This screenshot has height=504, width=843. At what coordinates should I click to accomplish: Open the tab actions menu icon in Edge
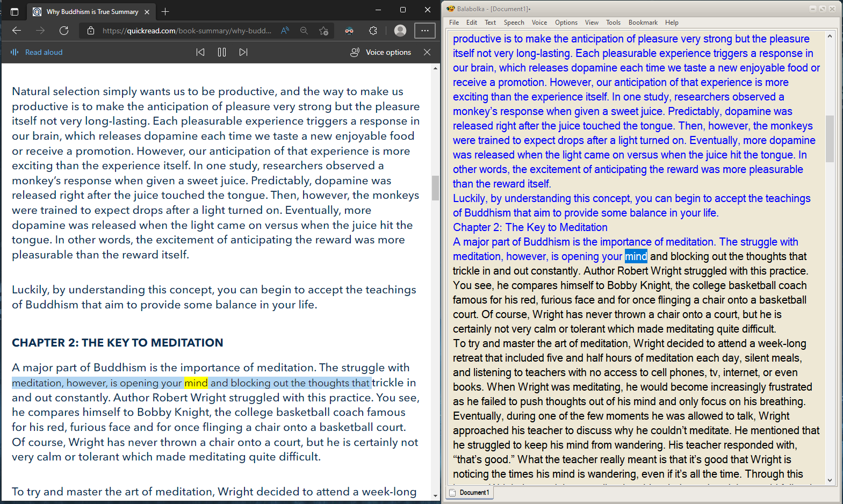[x=15, y=11]
